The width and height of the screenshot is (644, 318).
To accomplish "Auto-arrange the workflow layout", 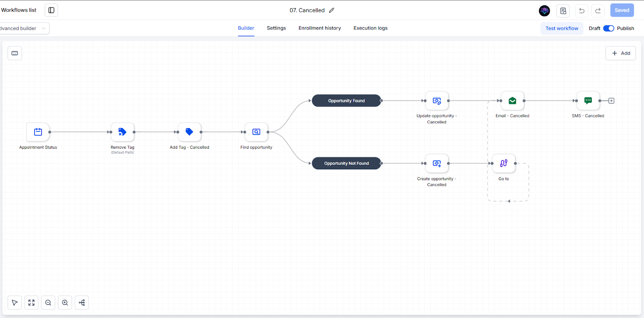I will tap(82, 303).
